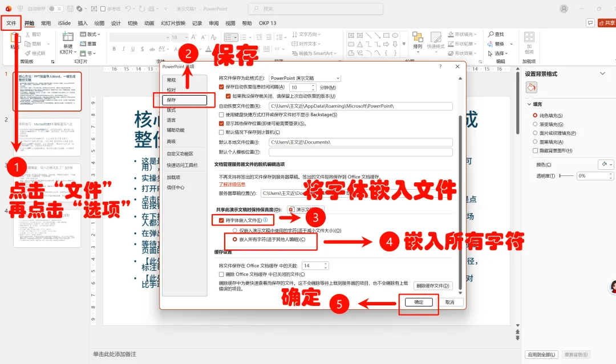This screenshot has width=616, height=364.
Task: Click the 格式刷 format painter icon
Action: coord(28,53)
